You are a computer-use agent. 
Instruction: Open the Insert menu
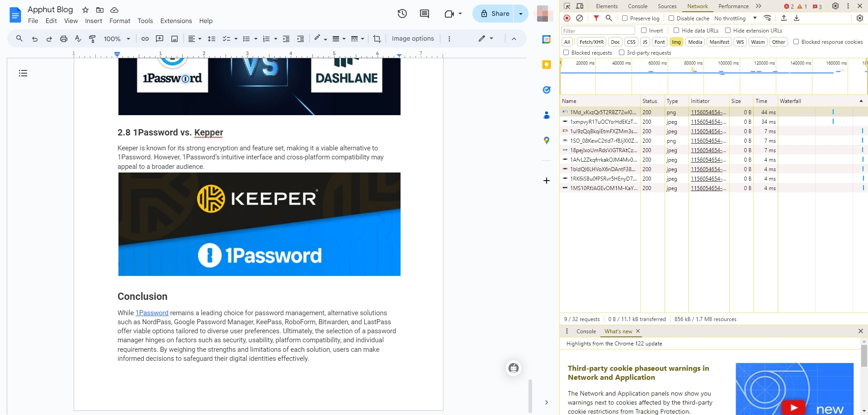coord(94,21)
